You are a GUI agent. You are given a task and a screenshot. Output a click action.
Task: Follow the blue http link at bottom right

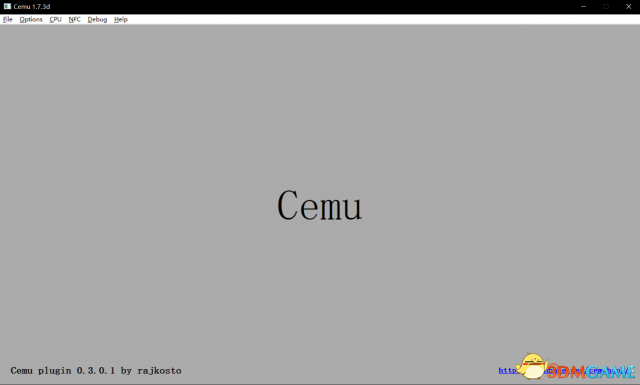pyautogui.click(x=507, y=370)
